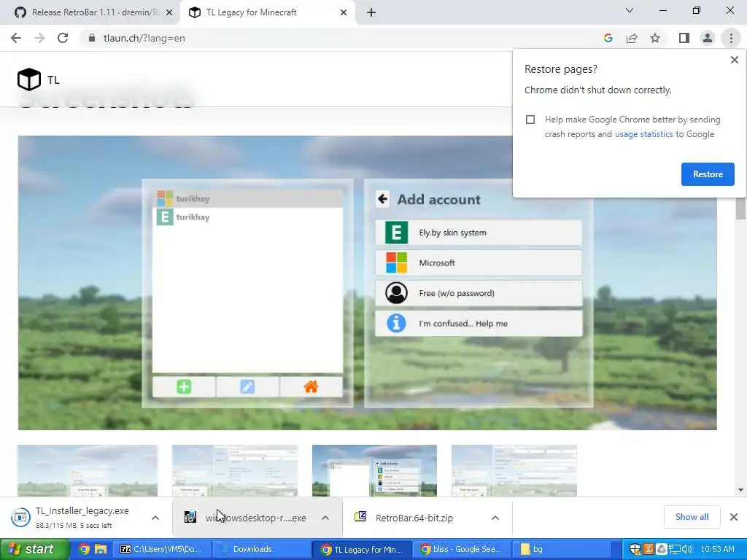The width and height of the screenshot is (747, 560).
Task: Click the page vertical scrollbar thumb
Action: (740, 208)
